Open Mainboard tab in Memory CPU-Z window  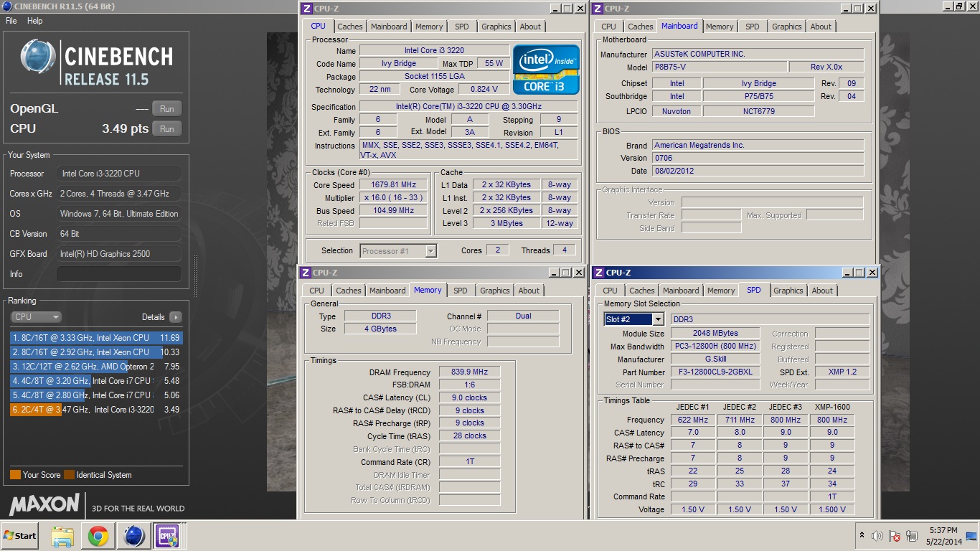387,291
